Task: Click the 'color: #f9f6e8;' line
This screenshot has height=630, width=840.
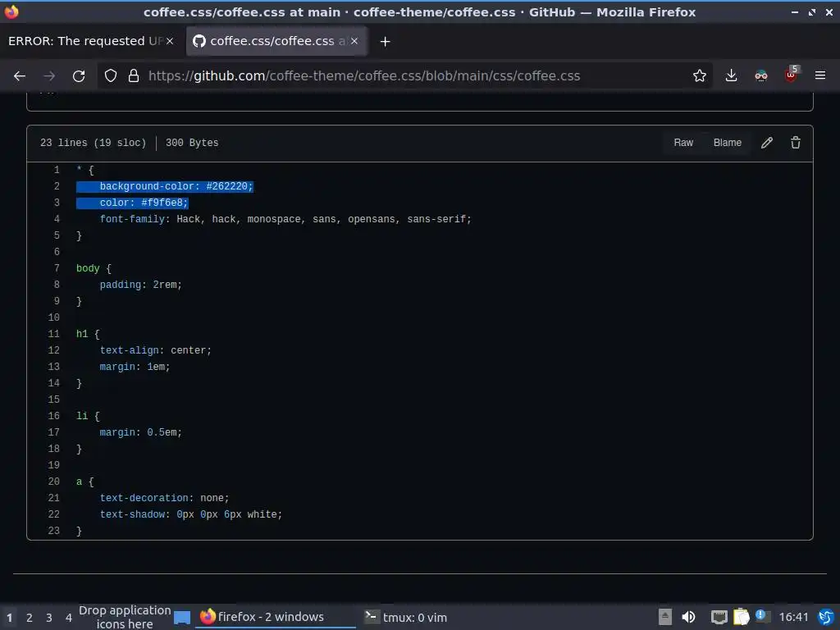Action: pyautogui.click(x=144, y=203)
